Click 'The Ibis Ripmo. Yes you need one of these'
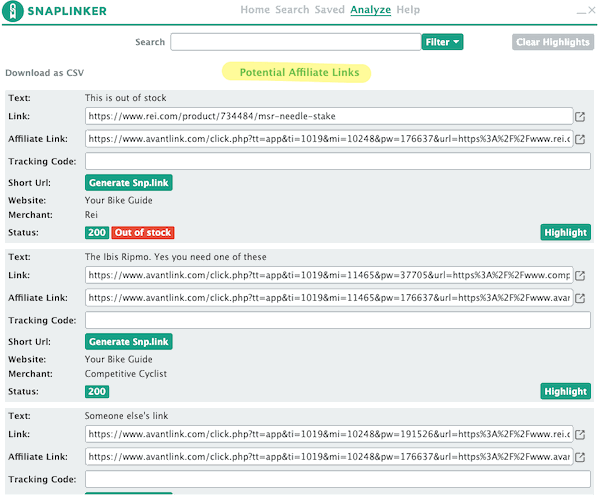This screenshot has height=497, width=600. (176, 257)
